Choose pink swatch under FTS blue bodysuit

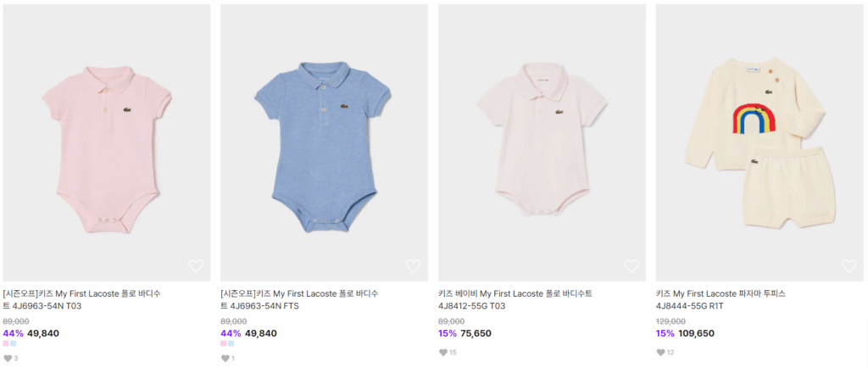coord(224,344)
